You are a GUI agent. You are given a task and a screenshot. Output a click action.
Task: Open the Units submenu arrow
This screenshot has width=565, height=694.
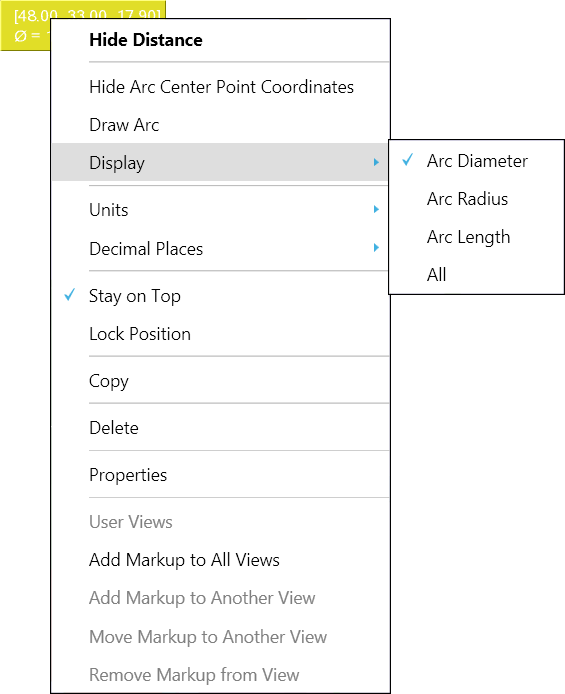pyautogui.click(x=376, y=209)
